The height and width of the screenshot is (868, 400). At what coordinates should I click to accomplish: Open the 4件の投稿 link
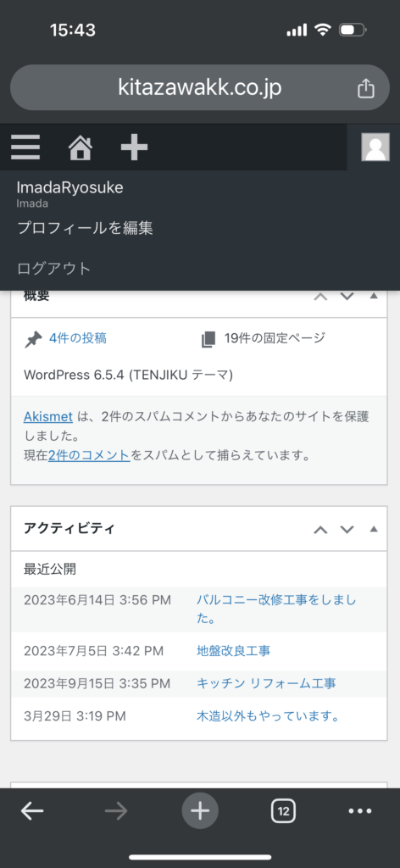click(x=77, y=338)
